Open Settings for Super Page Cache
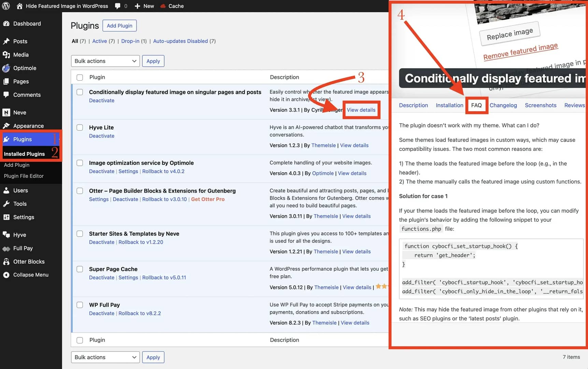 pyautogui.click(x=128, y=277)
